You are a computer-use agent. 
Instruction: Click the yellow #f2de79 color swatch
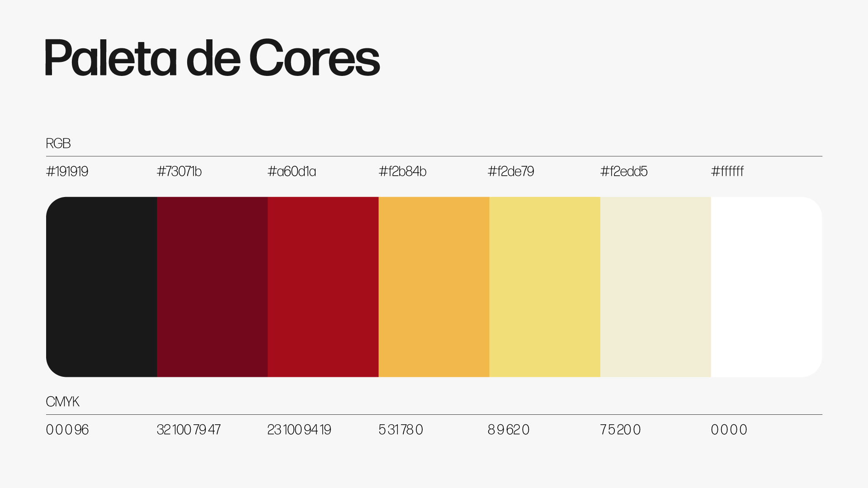coord(544,286)
